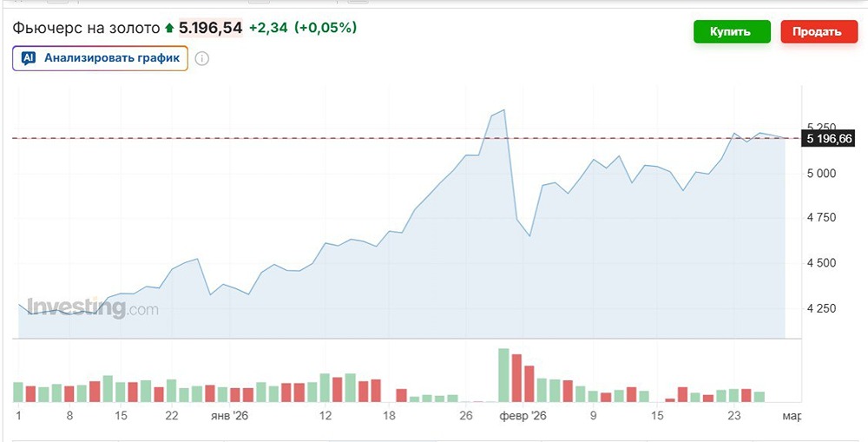Click the Investing.com watermark logo
This screenshot has width=868, height=442.
(92, 308)
